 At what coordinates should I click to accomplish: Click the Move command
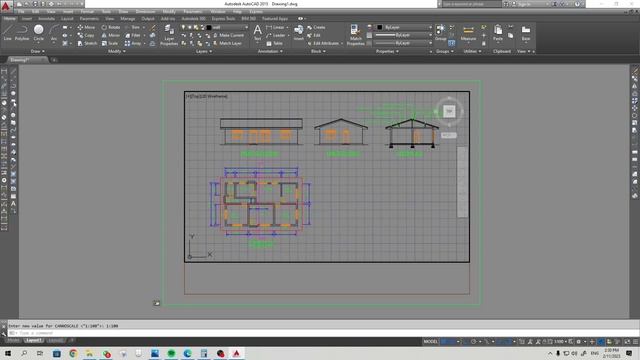click(x=86, y=27)
